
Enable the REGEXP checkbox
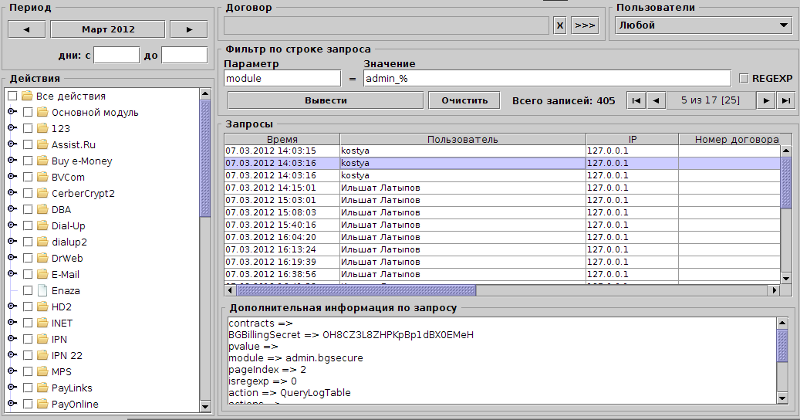743,78
